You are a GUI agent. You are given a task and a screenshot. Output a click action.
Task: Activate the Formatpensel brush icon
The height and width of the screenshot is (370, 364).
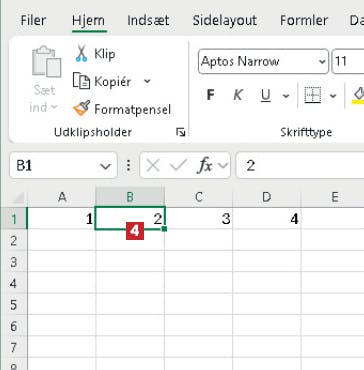point(81,109)
